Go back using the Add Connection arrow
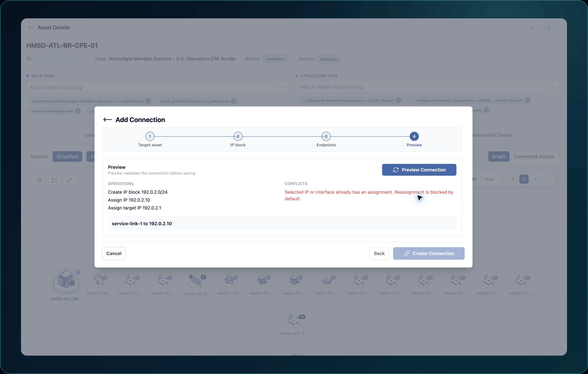The width and height of the screenshot is (588, 374). (x=107, y=120)
